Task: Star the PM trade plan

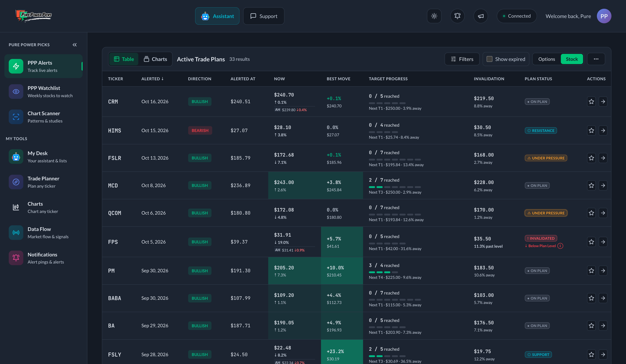Action: (x=591, y=271)
